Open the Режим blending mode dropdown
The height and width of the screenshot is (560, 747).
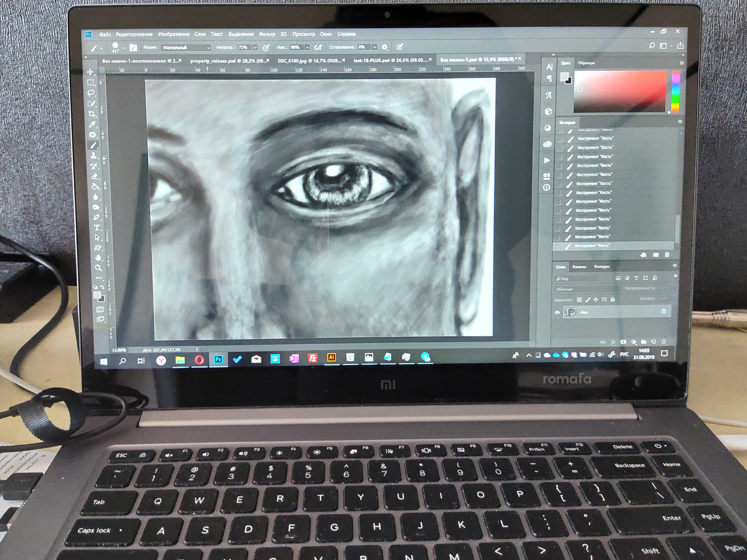click(x=186, y=47)
